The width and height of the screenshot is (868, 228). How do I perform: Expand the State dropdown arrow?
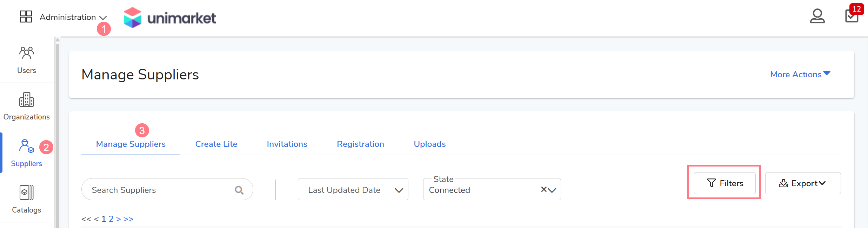click(553, 190)
